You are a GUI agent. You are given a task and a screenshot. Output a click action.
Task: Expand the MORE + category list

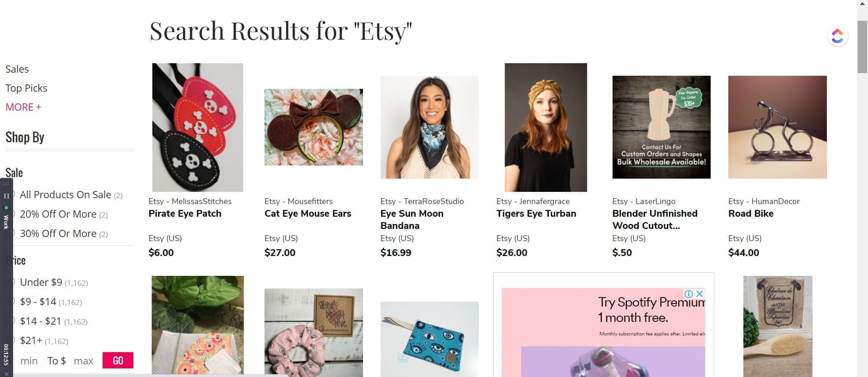(x=23, y=107)
